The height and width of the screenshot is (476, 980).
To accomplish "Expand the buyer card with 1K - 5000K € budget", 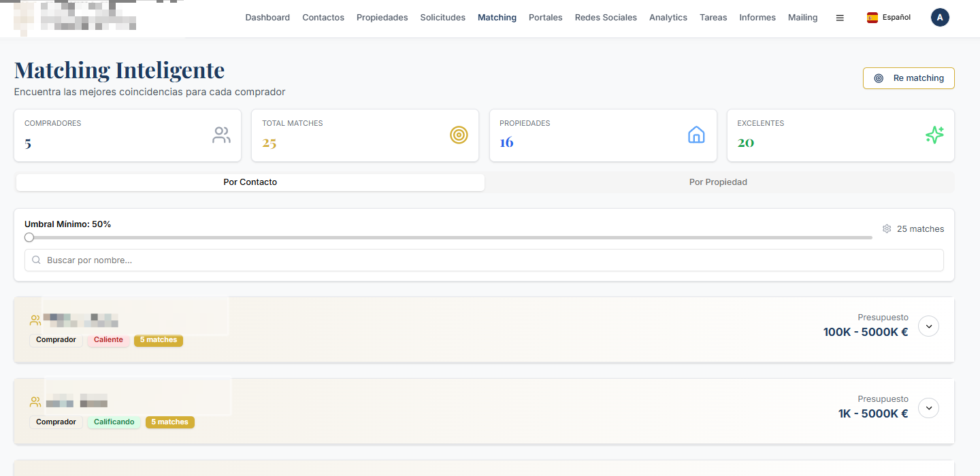I will tap(929, 408).
